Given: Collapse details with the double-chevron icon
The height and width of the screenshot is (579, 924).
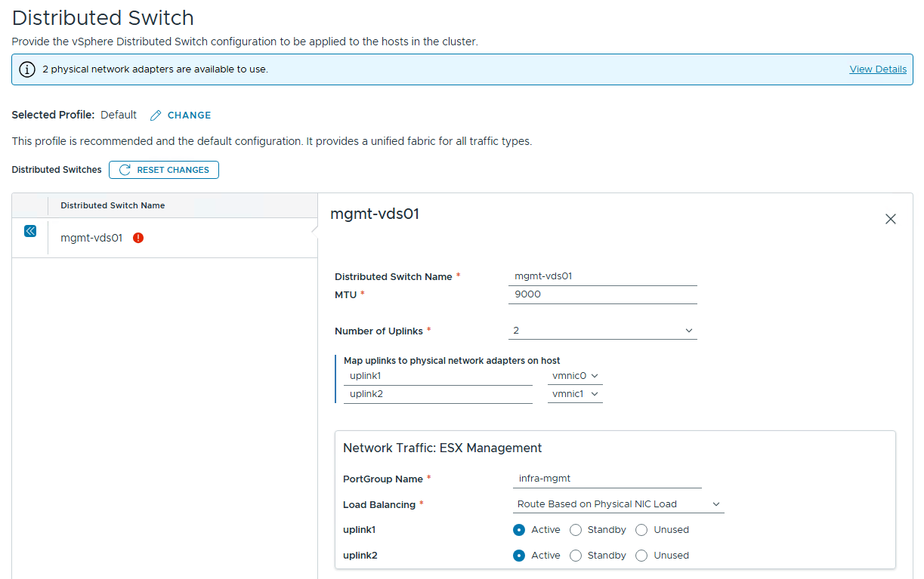Looking at the screenshot, I should pyautogui.click(x=30, y=231).
